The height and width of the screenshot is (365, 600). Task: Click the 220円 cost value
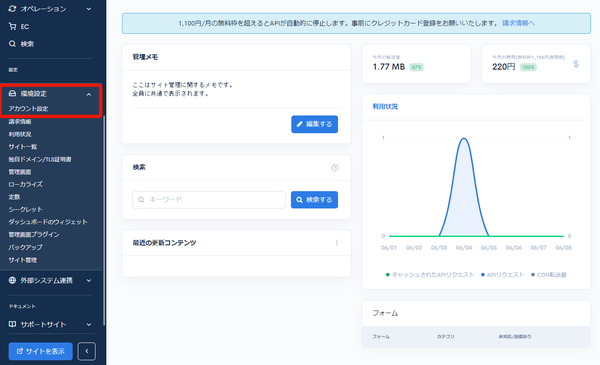pos(504,67)
